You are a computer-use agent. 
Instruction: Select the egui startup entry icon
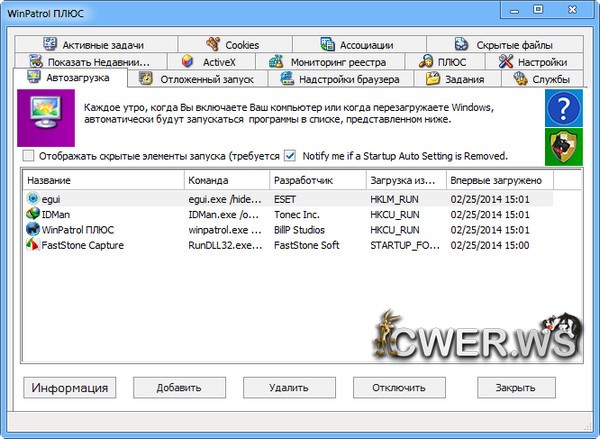coord(34,199)
